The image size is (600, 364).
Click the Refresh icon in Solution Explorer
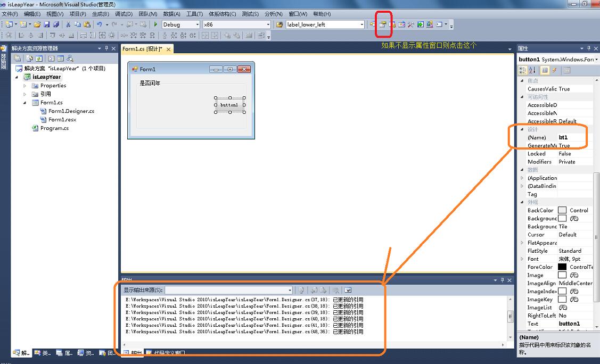click(39, 59)
